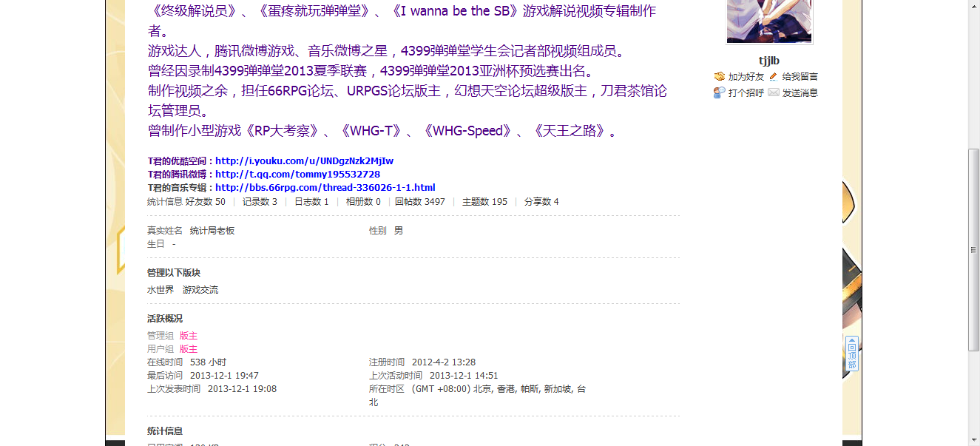Click the pink 版主 link beside 用户组
This screenshot has width=980, height=446.
pyautogui.click(x=189, y=349)
